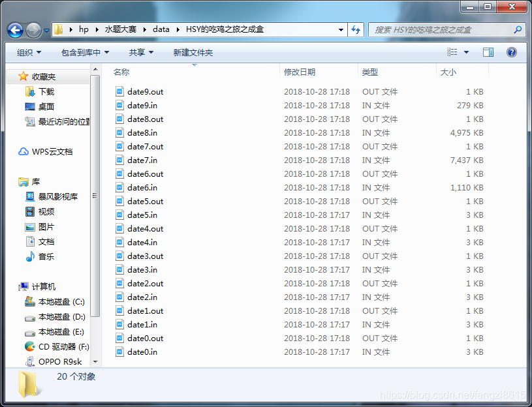Click the refresh button beside address bar
532x407 pixels.
click(x=356, y=29)
